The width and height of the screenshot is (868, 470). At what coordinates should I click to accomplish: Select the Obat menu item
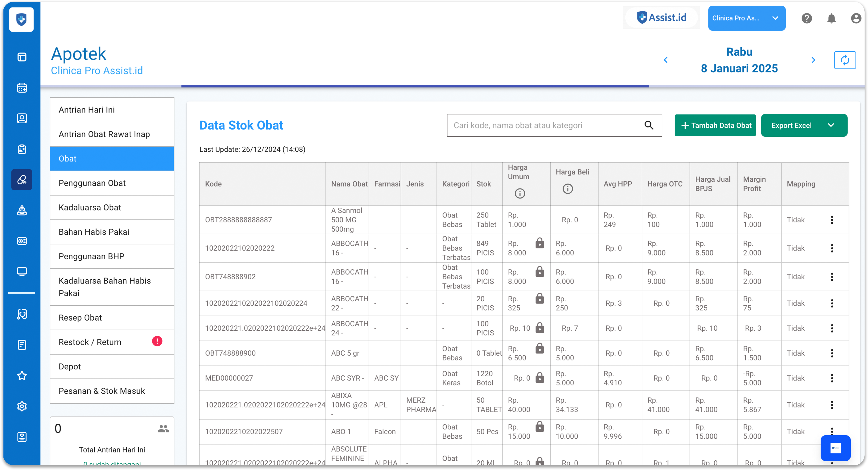tap(112, 159)
